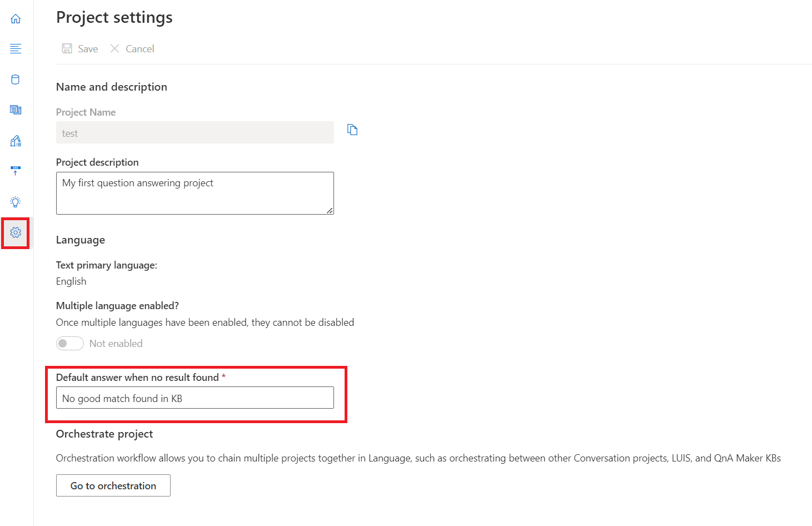
Task: Toggle the multiple language enabled switch
Action: pos(69,344)
